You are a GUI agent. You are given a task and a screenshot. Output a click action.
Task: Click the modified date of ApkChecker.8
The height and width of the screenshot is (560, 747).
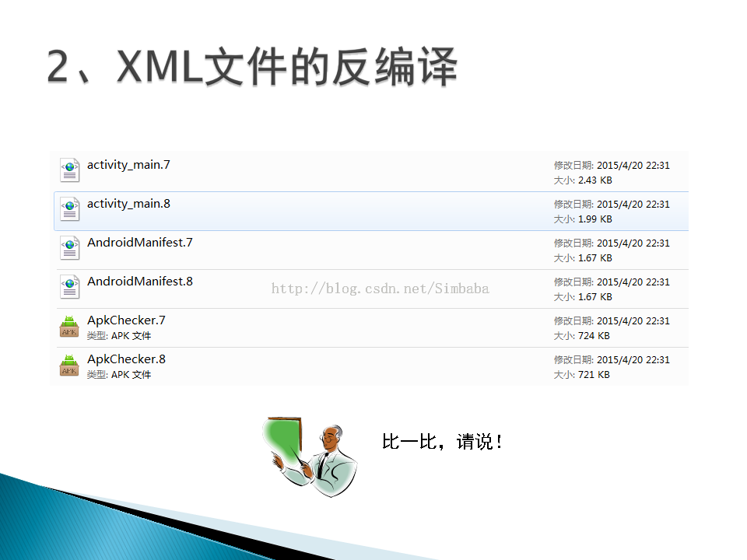tap(633, 360)
